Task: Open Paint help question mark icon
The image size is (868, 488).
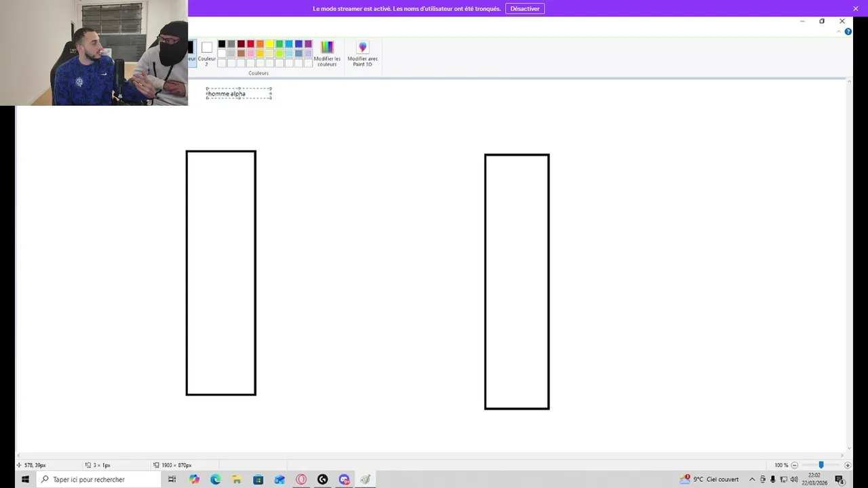Action: (x=848, y=31)
